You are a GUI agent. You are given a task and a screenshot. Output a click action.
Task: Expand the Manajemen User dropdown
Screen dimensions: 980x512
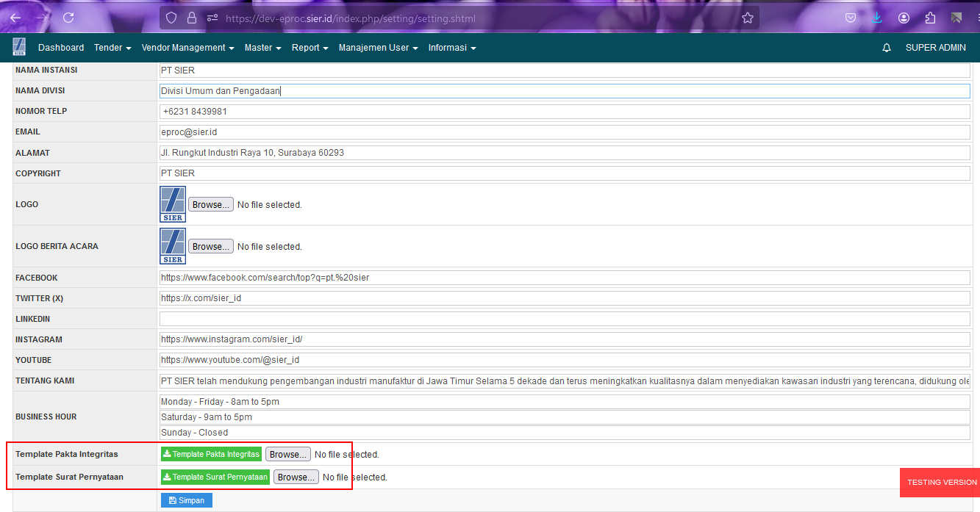[378, 48]
